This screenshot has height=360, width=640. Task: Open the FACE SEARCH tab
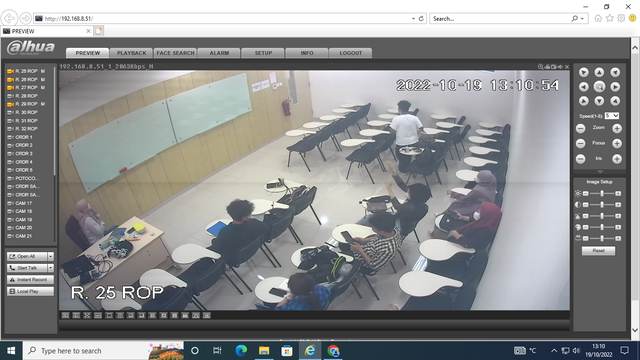click(x=176, y=53)
